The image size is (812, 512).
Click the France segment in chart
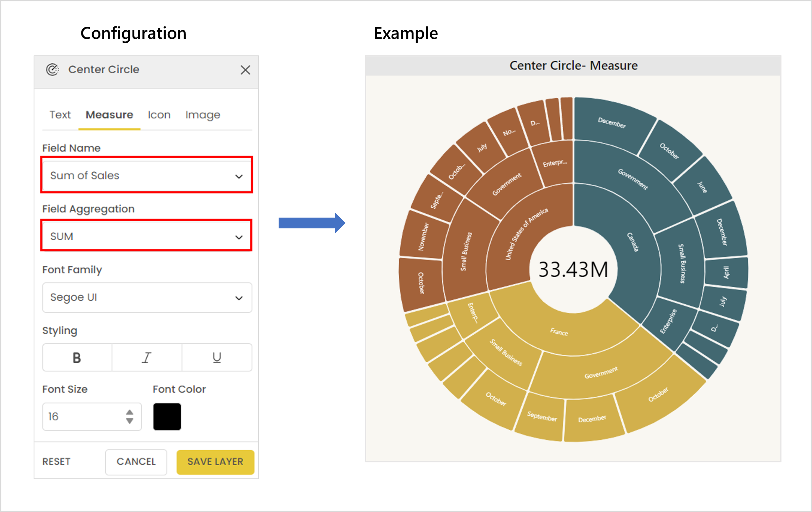(x=559, y=332)
